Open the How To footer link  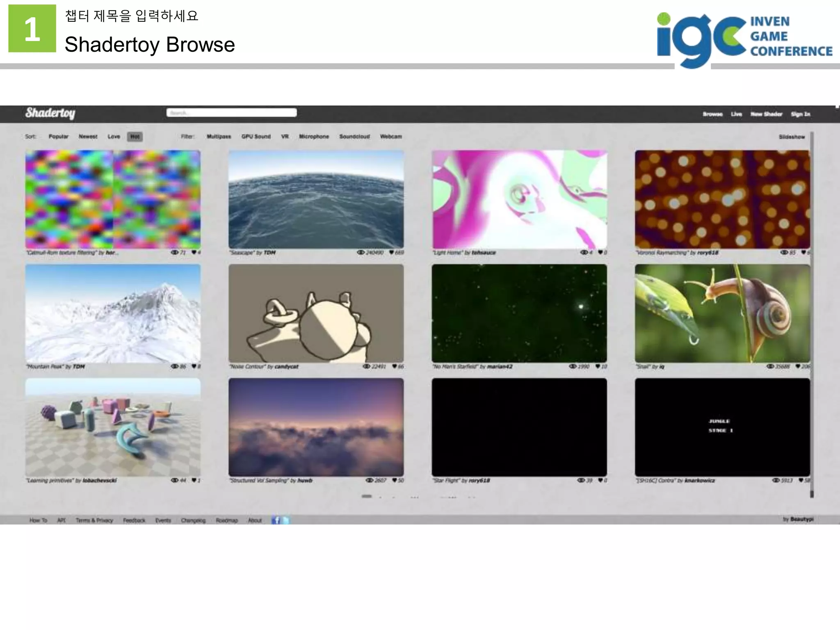(x=38, y=520)
